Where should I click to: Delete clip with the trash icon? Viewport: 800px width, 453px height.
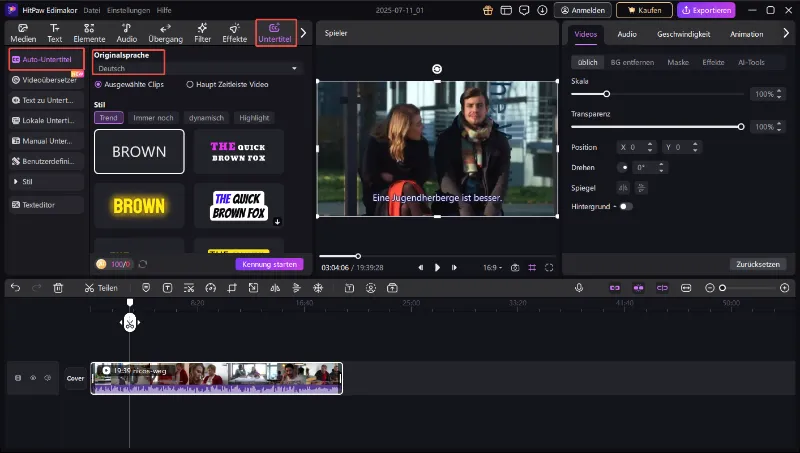(x=58, y=288)
